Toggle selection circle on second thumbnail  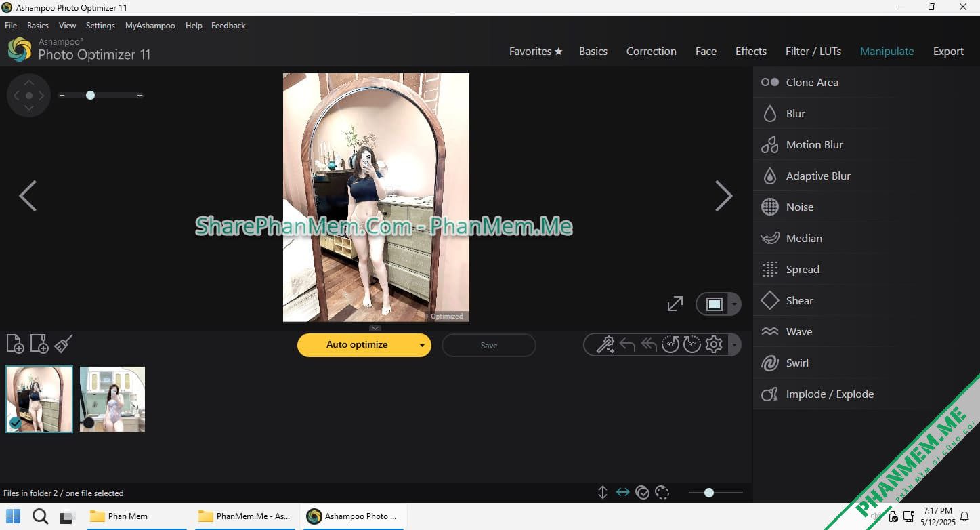89,423
